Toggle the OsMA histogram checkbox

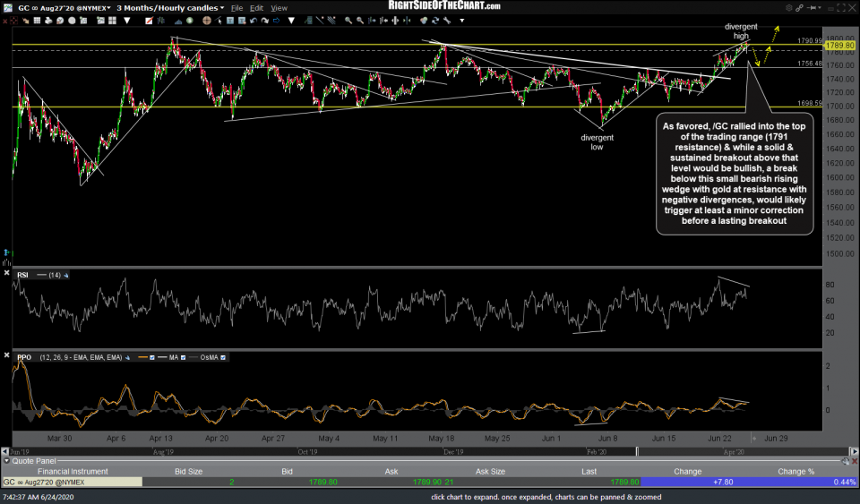(224, 357)
